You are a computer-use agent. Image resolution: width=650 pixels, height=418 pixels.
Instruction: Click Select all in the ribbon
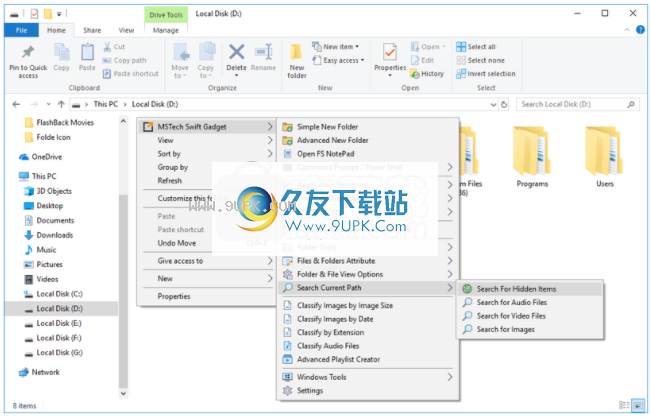point(476,46)
